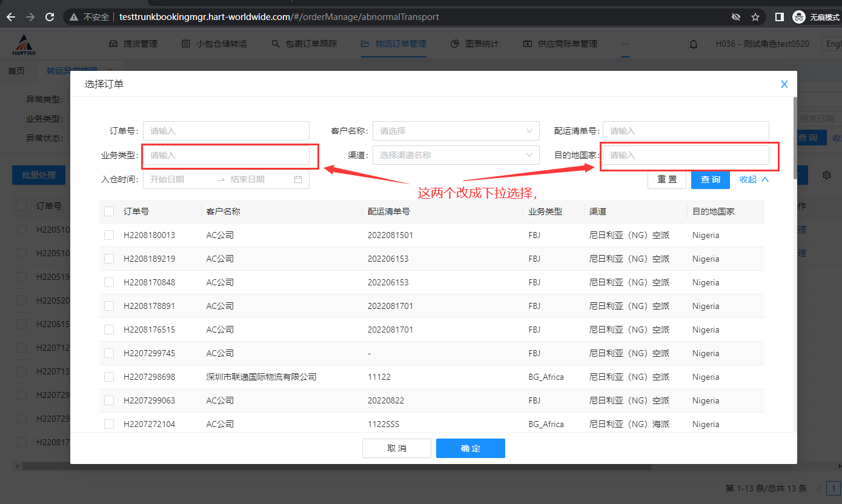
Task: Check the box for order H2207298698
Action: pyautogui.click(x=109, y=377)
